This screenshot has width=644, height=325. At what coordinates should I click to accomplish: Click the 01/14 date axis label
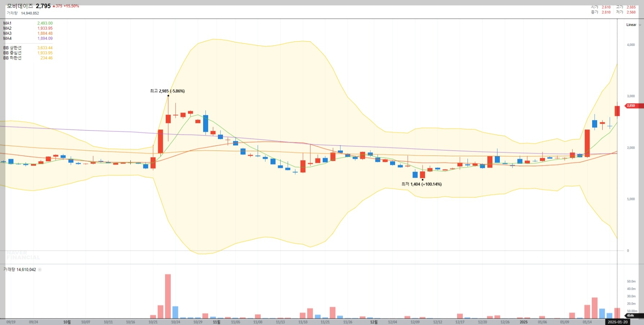587,322
